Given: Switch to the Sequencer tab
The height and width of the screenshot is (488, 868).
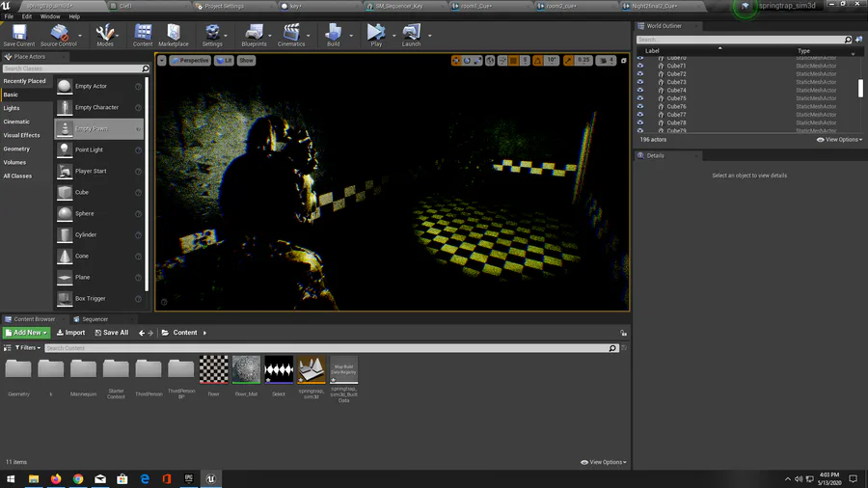Looking at the screenshot, I should click(x=95, y=319).
